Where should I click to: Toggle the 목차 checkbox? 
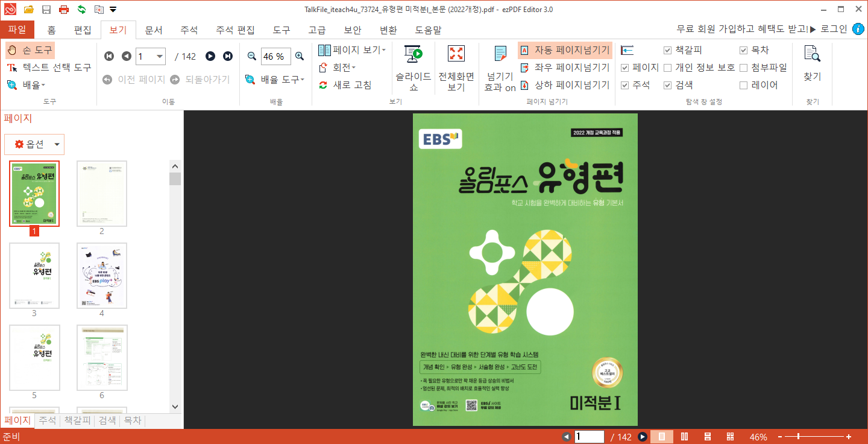tap(743, 50)
